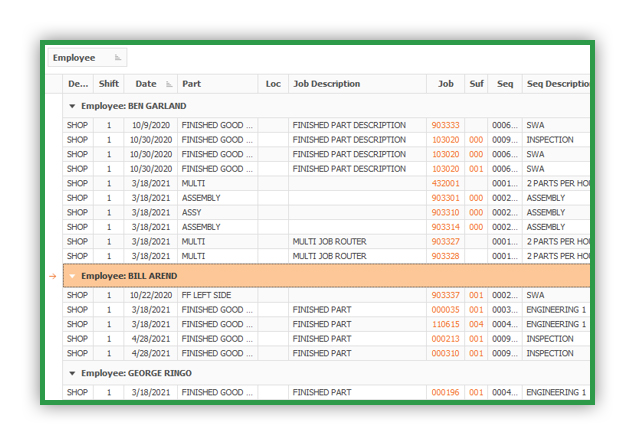Open job link 432001
The image size is (635, 445).
(x=445, y=183)
